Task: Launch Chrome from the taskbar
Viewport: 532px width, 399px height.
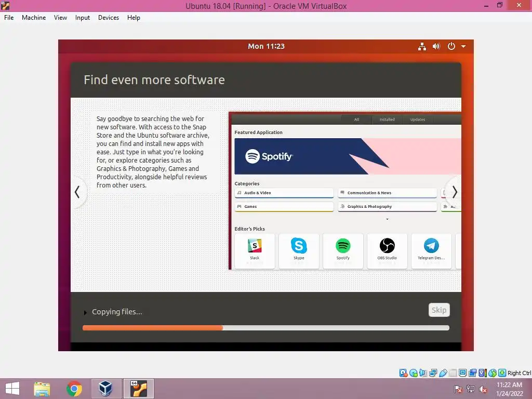Action: coord(74,389)
